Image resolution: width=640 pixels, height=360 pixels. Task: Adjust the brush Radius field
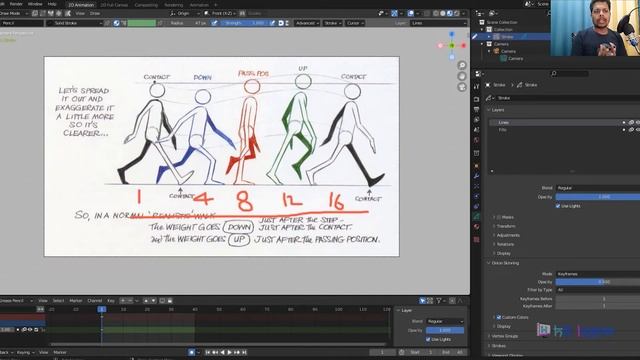[x=189, y=23]
